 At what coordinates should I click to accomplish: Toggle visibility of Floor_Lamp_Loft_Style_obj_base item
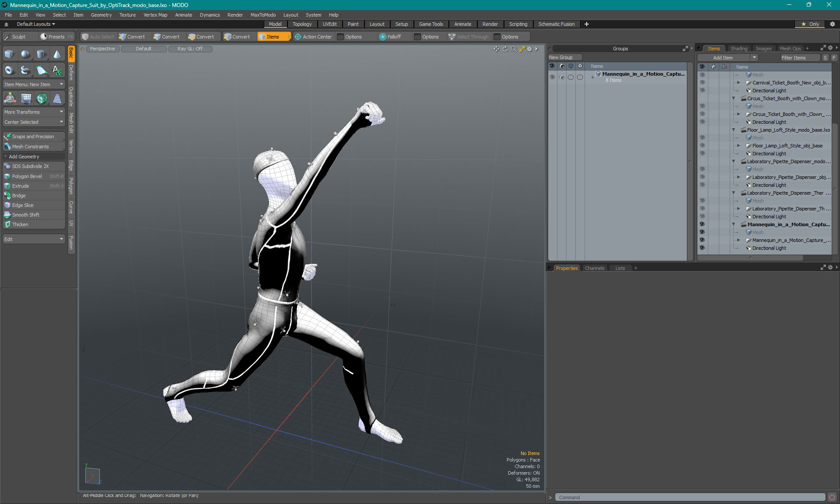tap(702, 146)
